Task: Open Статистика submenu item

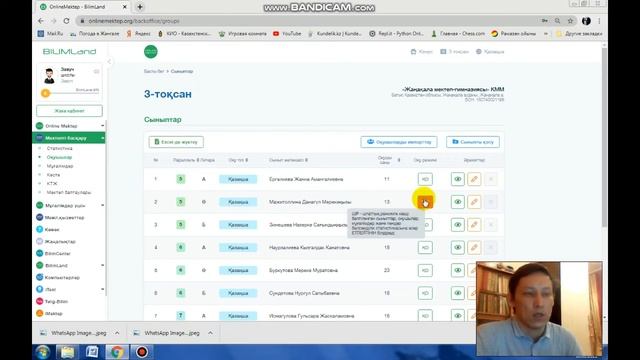Action: point(60,149)
